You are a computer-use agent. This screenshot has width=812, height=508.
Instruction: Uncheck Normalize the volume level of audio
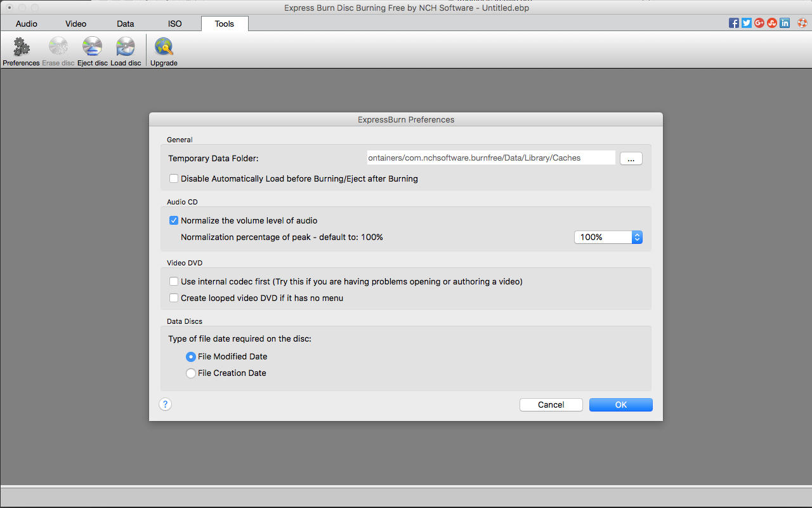tap(174, 220)
